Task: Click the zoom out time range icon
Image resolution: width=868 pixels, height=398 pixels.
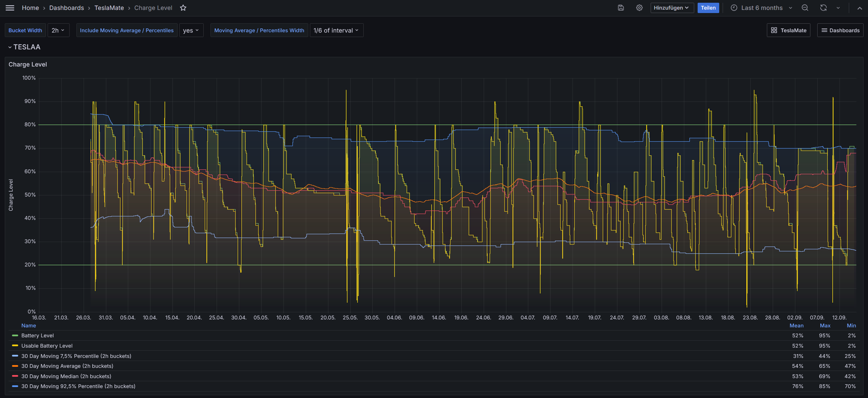Action: tap(805, 8)
